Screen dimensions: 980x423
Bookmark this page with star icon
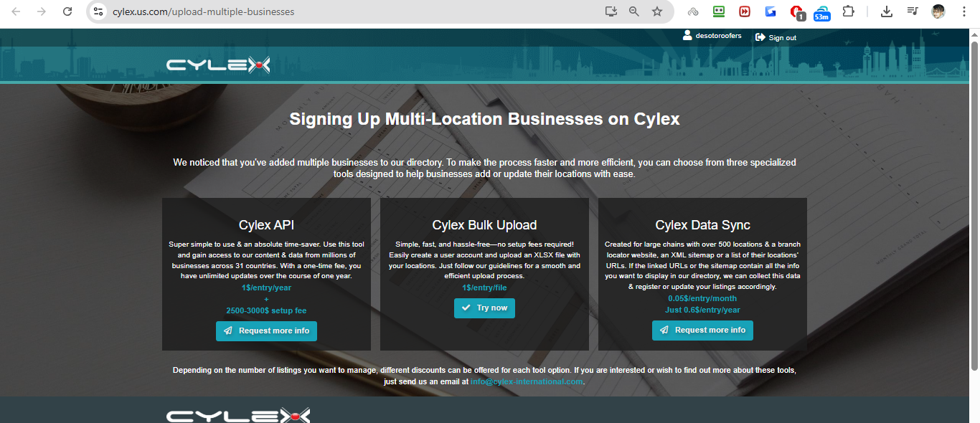(656, 11)
